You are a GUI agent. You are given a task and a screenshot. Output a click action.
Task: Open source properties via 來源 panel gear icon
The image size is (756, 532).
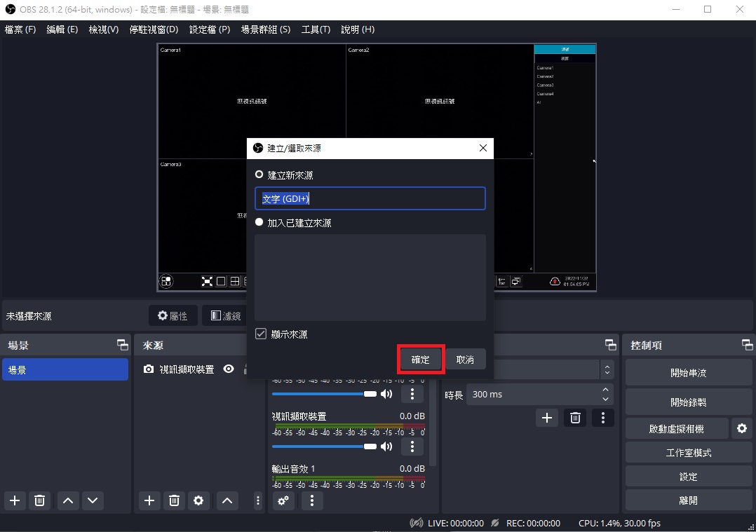[x=198, y=500]
